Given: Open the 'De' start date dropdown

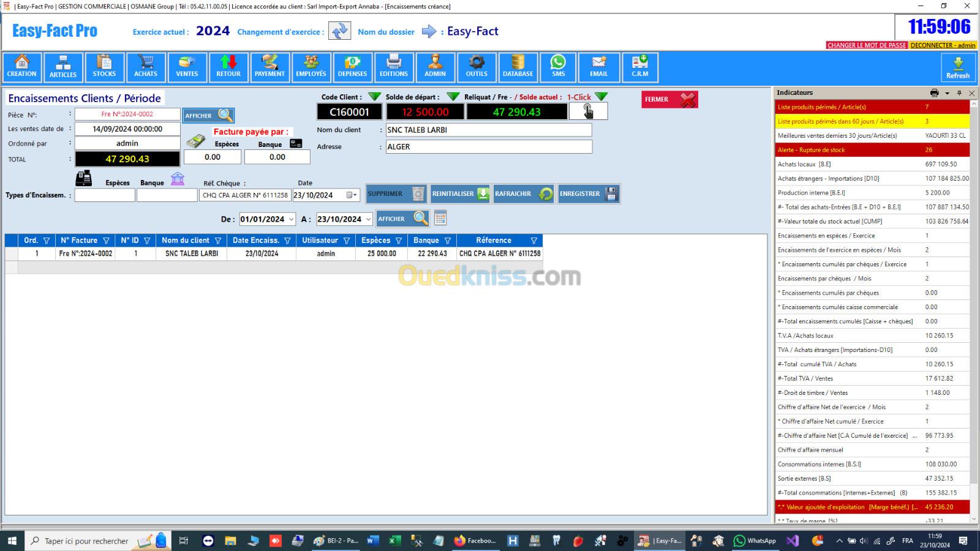Looking at the screenshot, I should point(291,219).
